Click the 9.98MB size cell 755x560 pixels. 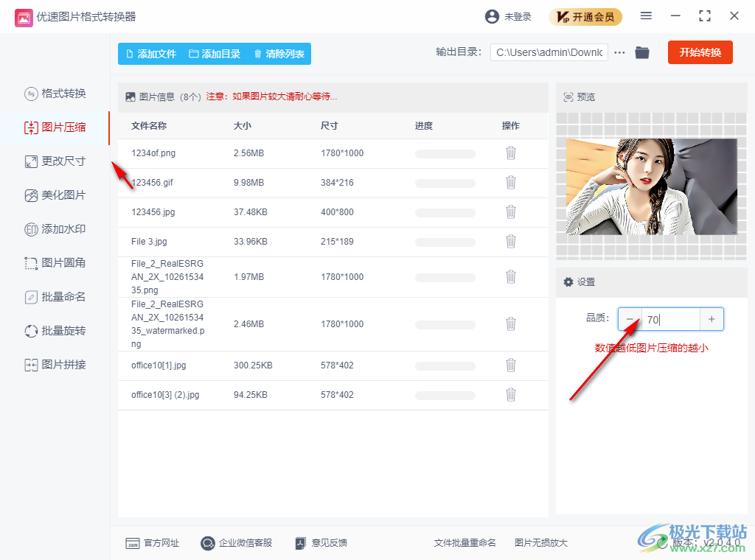(x=248, y=183)
